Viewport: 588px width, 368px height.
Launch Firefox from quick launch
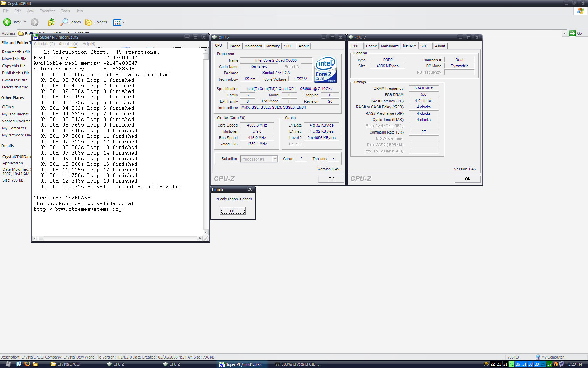coord(27,364)
